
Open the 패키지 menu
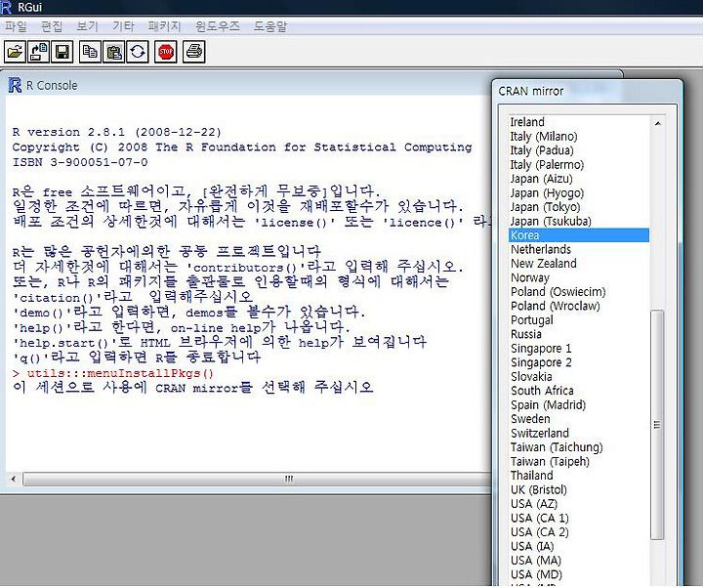click(164, 26)
